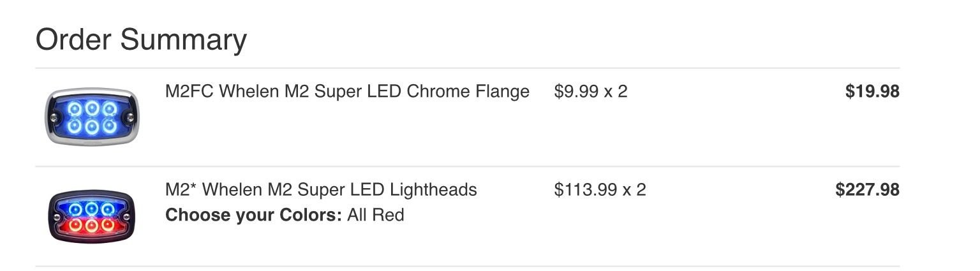Select the $227.98 line total
Viewport: 980px width, 271px height.
[867, 190]
